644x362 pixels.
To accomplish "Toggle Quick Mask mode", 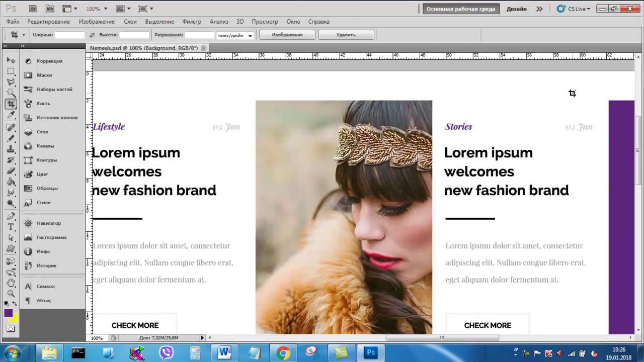I will click(x=11, y=329).
